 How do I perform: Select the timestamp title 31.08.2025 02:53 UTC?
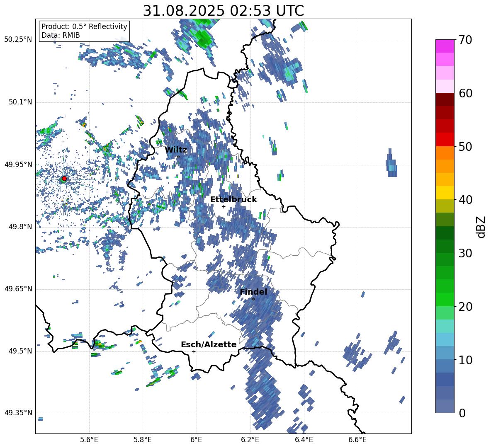223,11
